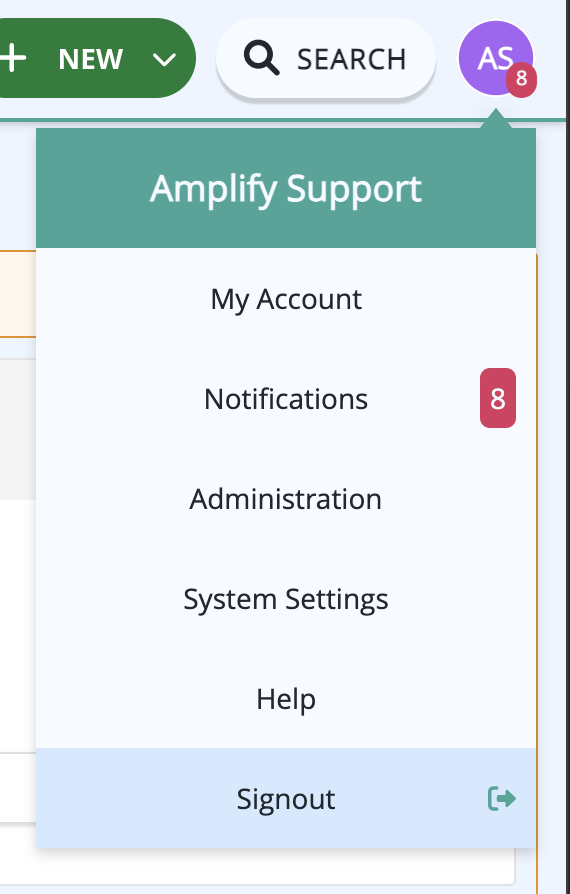Click the Amplify Support menu header
The image size is (570, 894).
[286, 188]
